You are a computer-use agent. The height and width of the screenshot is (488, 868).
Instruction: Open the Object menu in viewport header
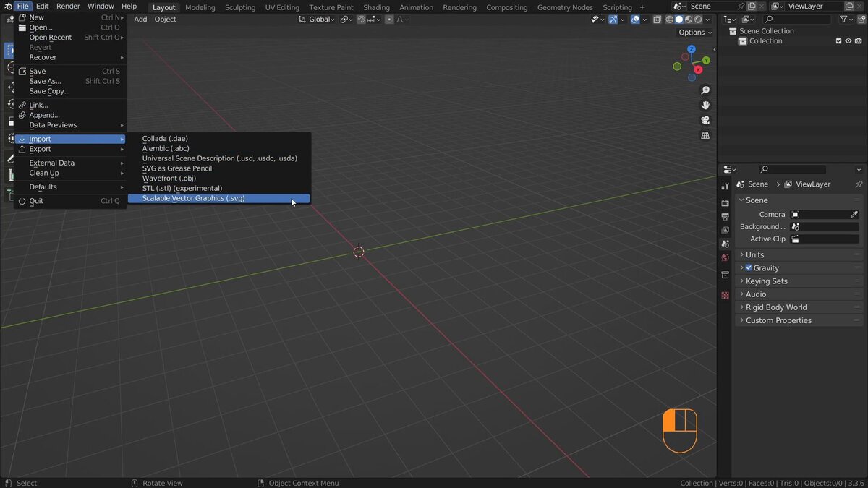pyautogui.click(x=165, y=20)
